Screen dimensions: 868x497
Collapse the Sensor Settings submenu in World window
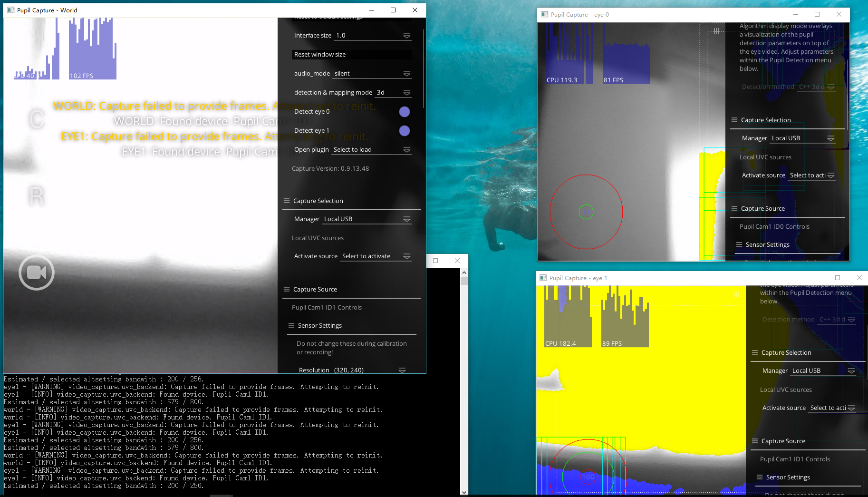point(320,325)
